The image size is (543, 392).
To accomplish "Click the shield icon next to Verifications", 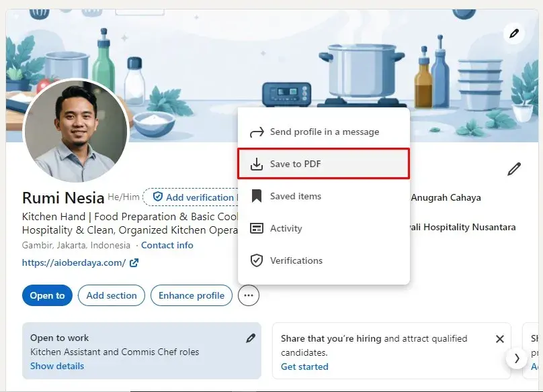I will pos(257,260).
